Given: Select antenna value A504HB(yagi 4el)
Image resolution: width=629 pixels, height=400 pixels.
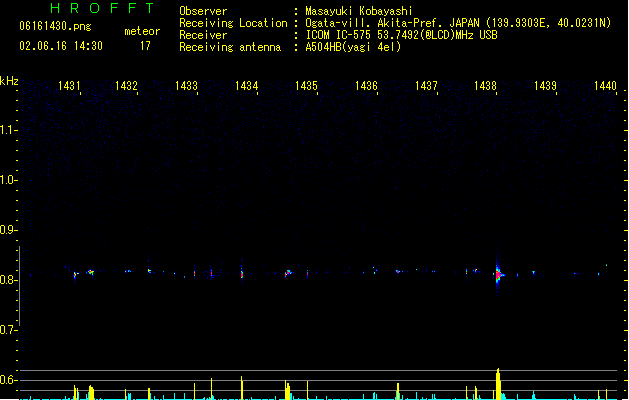Looking at the screenshot, I should tap(353, 47).
